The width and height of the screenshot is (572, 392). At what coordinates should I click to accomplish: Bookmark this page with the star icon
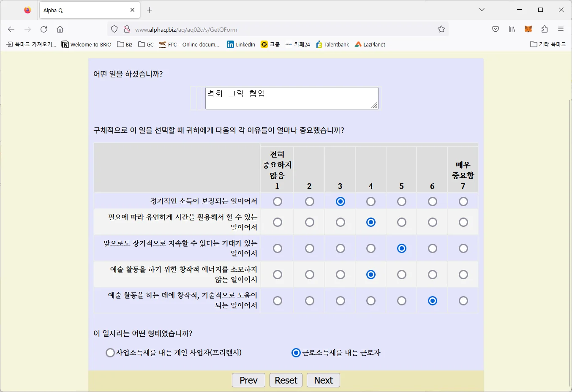pyautogui.click(x=441, y=29)
